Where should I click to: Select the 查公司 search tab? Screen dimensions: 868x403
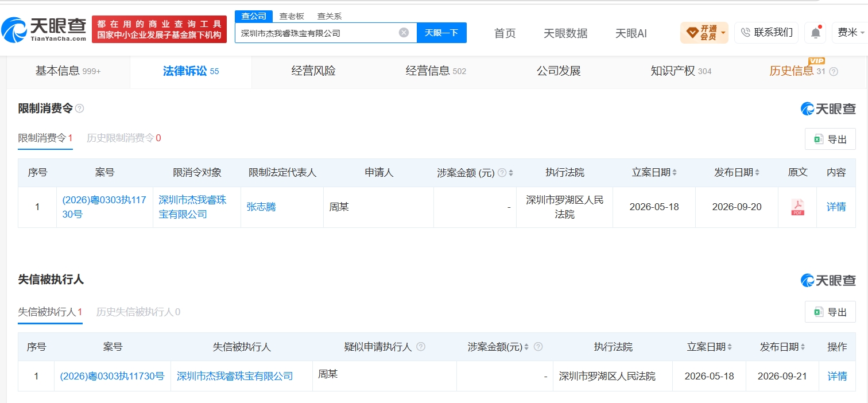point(254,16)
